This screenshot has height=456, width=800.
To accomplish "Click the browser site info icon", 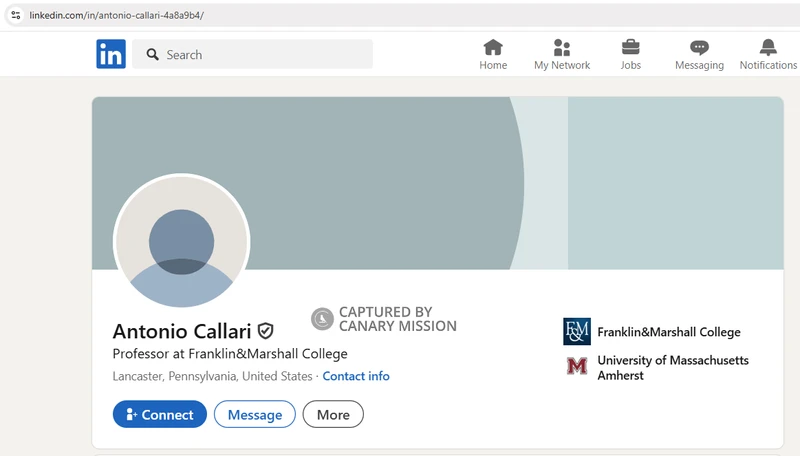I will pyautogui.click(x=16, y=15).
